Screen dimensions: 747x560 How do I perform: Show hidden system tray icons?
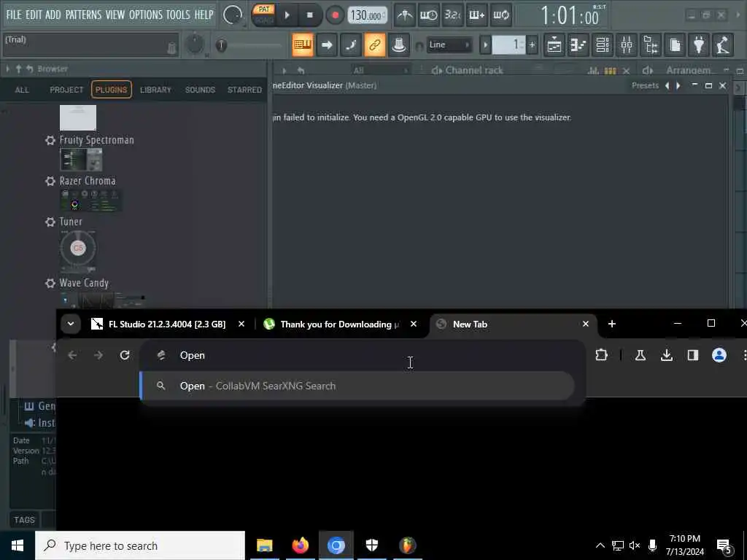pyautogui.click(x=600, y=545)
